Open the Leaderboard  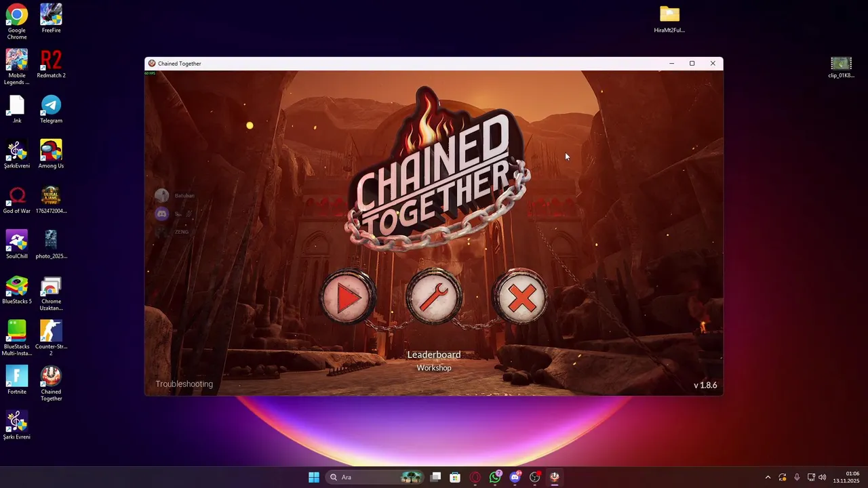(434, 354)
